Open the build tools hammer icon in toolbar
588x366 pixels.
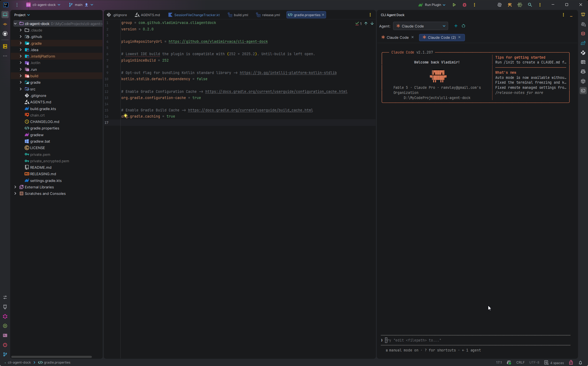point(510,5)
